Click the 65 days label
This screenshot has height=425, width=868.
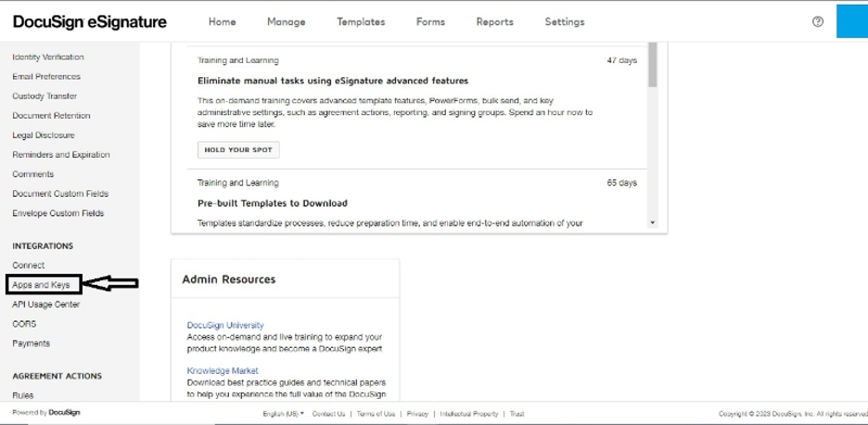[621, 183]
